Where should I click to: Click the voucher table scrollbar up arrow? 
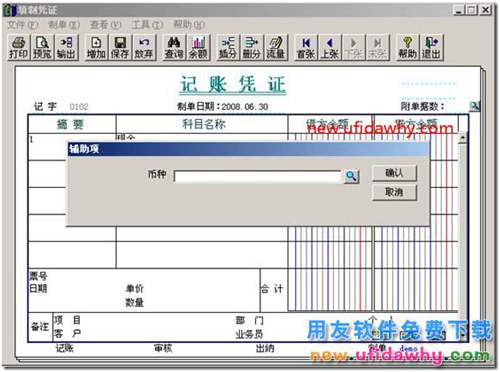(462, 137)
